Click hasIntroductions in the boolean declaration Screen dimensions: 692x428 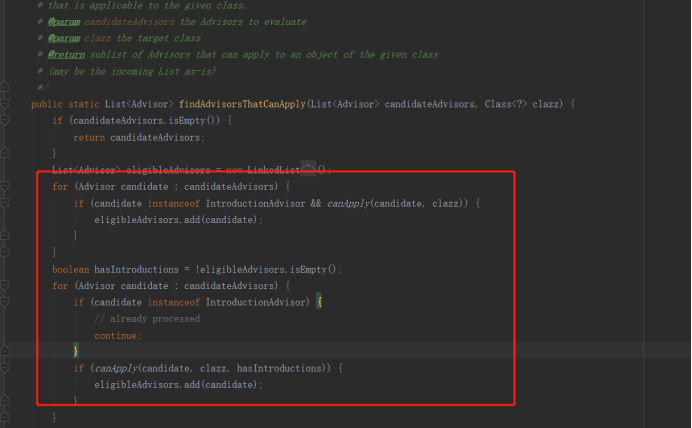point(136,270)
